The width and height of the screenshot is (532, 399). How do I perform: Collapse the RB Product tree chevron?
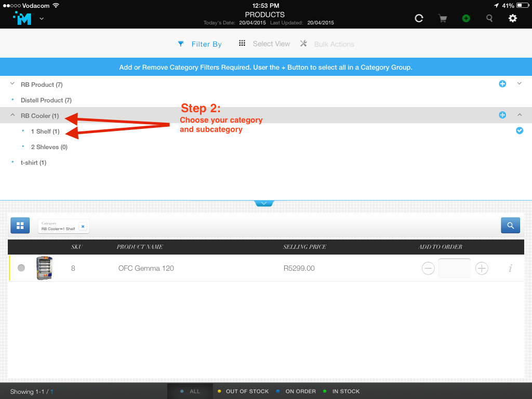pos(12,84)
